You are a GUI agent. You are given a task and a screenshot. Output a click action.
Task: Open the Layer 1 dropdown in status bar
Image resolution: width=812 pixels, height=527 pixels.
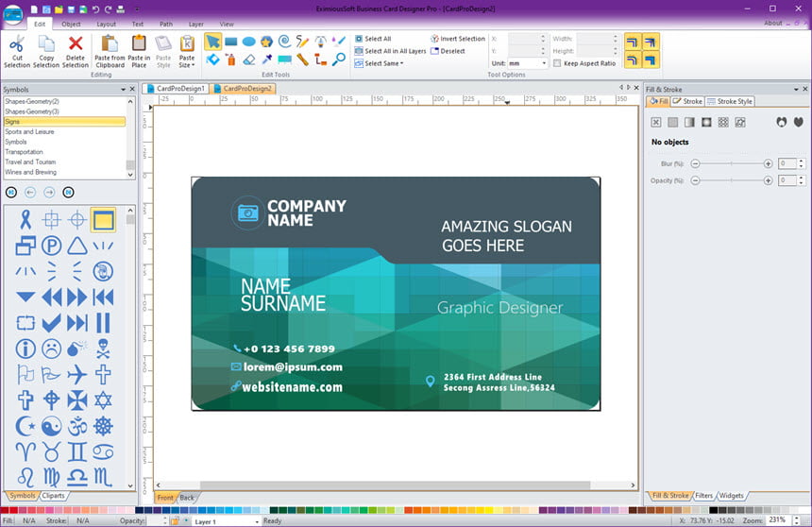coord(257,521)
